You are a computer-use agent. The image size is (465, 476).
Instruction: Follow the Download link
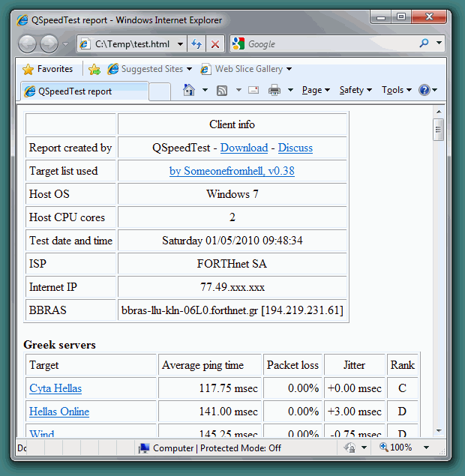click(x=244, y=148)
